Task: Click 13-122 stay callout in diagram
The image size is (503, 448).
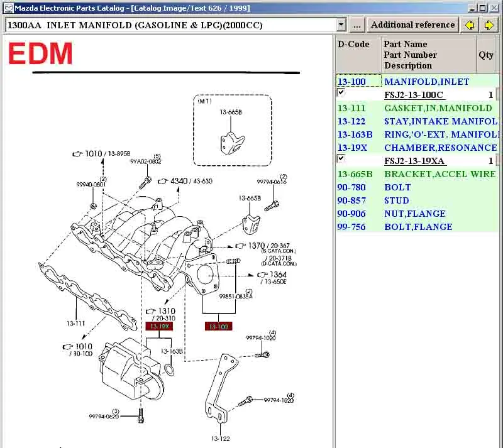Action: pyautogui.click(x=221, y=439)
